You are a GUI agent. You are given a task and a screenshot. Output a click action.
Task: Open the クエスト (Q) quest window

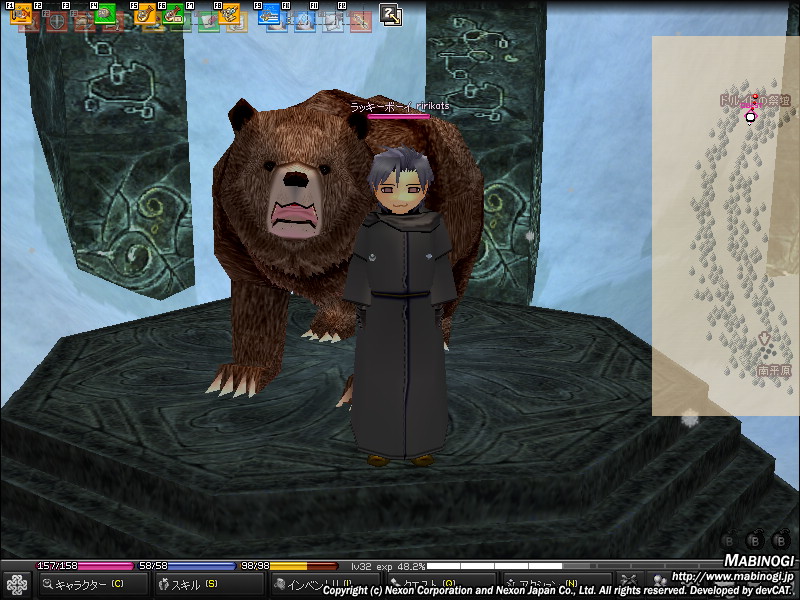point(441,585)
